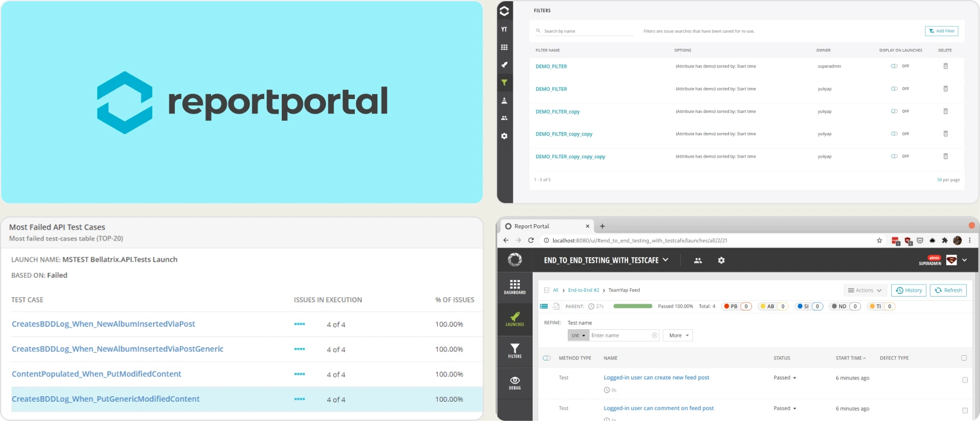Open Passed status dropdown for comment on feed post
The image size is (980, 421).
click(785, 408)
